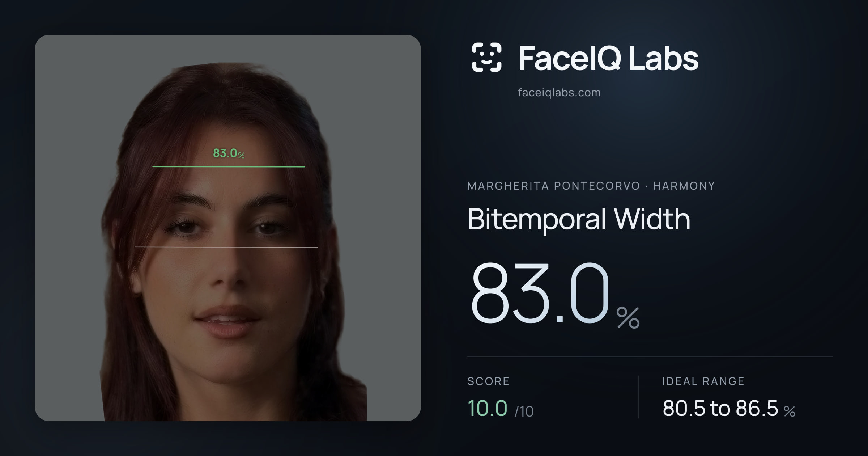Click the SCORE label
Viewport: 868px width, 456px height.
pyautogui.click(x=489, y=381)
